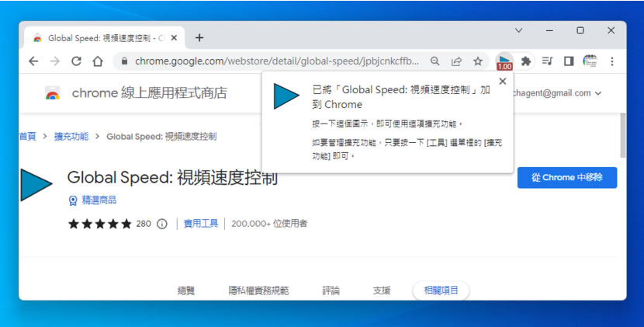Open Global Speed extension icon showing 1.00
The width and height of the screenshot is (644, 327).
pyautogui.click(x=504, y=61)
